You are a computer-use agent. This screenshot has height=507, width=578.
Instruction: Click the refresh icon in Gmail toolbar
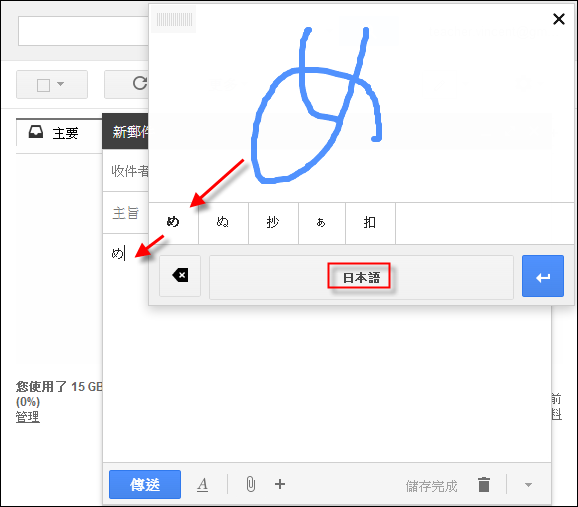coord(140,83)
